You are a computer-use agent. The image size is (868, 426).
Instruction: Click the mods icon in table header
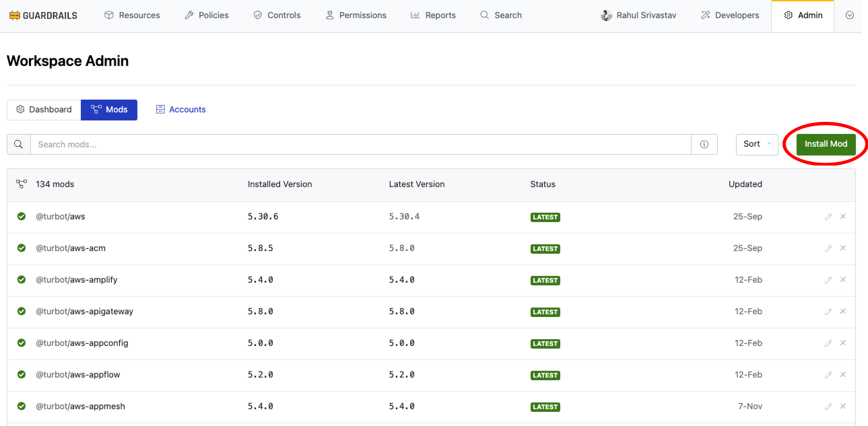(x=22, y=184)
